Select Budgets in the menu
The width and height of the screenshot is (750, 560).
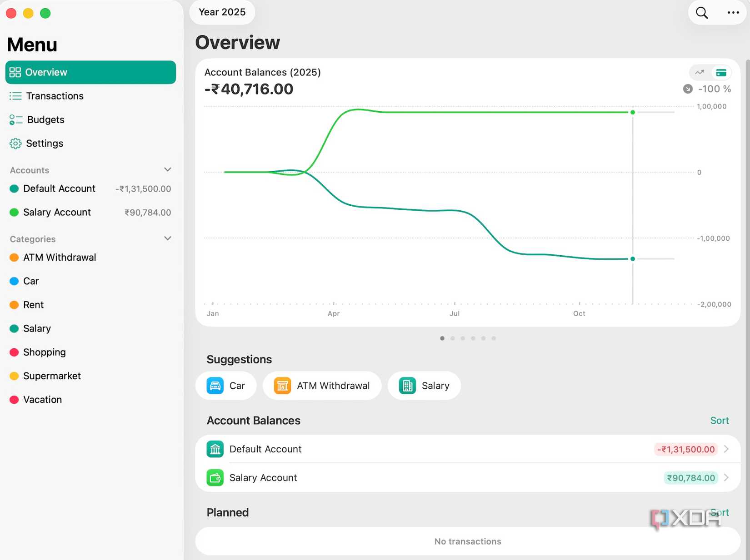[x=90, y=119]
